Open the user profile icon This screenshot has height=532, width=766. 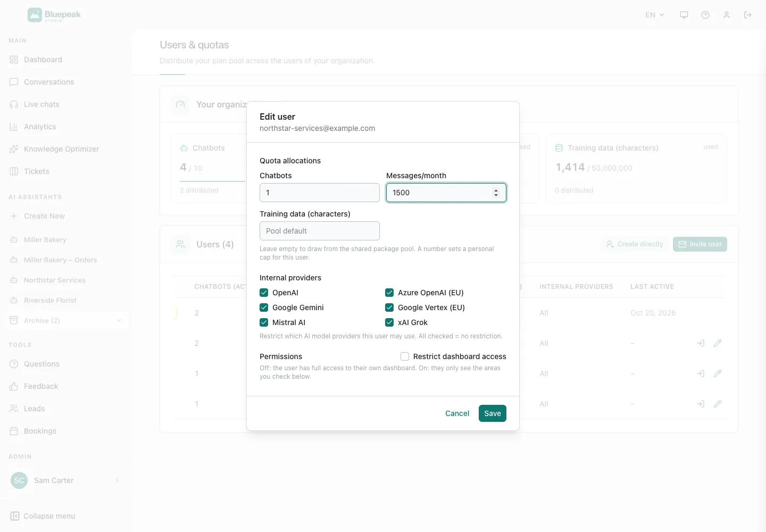pyautogui.click(x=727, y=15)
